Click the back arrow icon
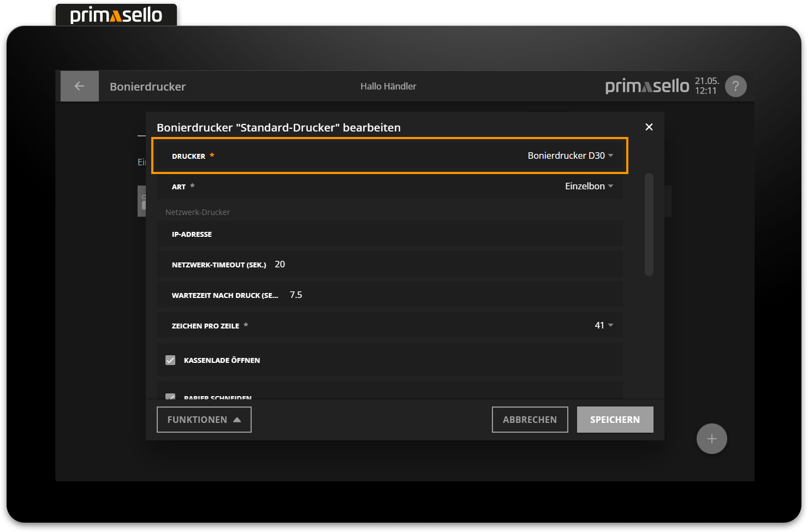The height and width of the screenshot is (532, 808). [79, 86]
